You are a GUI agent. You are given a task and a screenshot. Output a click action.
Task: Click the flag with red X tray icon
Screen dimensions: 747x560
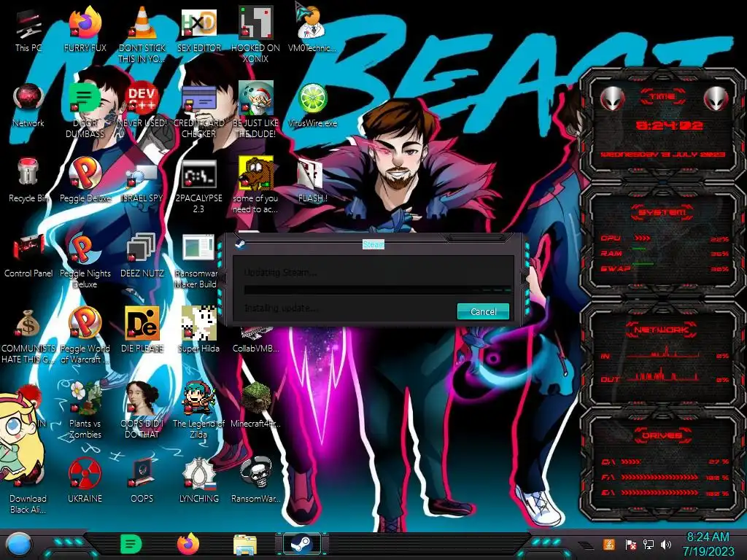tap(630, 544)
